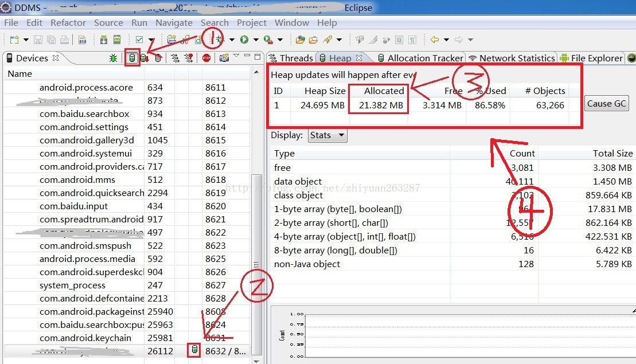Click the green Run button icon
This screenshot has height=364, width=636.
[x=244, y=40]
